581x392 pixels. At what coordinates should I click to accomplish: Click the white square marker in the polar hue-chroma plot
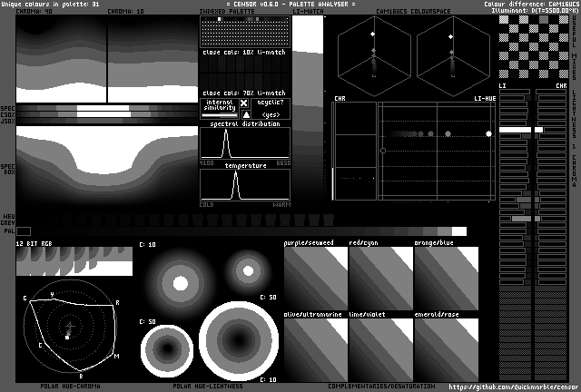(x=67, y=338)
